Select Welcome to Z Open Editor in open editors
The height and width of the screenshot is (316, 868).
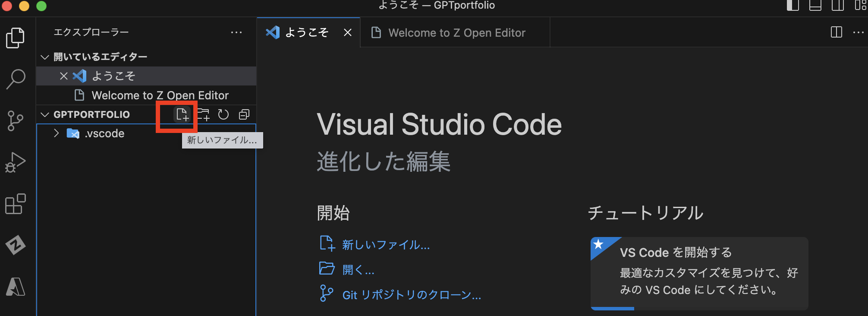pyautogui.click(x=146, y=95)
